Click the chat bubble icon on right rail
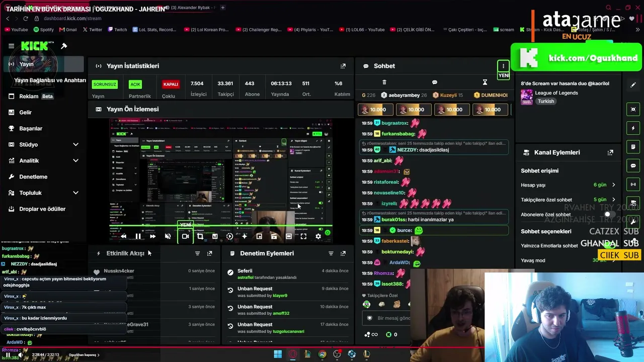This screenshot has height=362, width=644. [633, 165]
